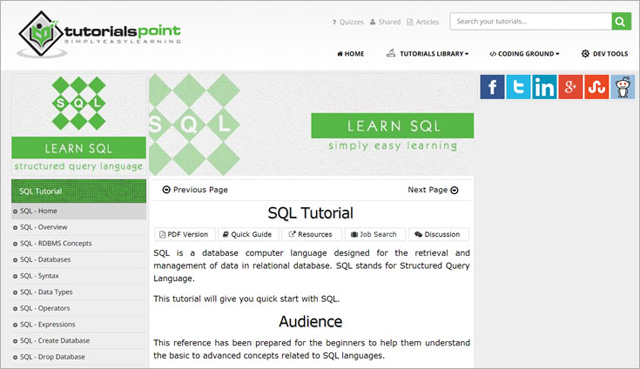Click the Google Plus share icon
The image size is (640, 369).
click(x=571, y=87)
